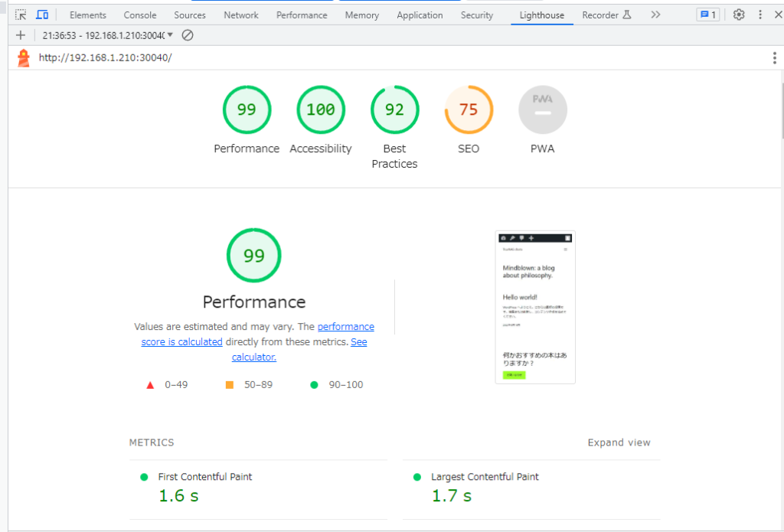Toggle the device toolbar icon
Screen dimensions: 784x532
click(42, 15)
